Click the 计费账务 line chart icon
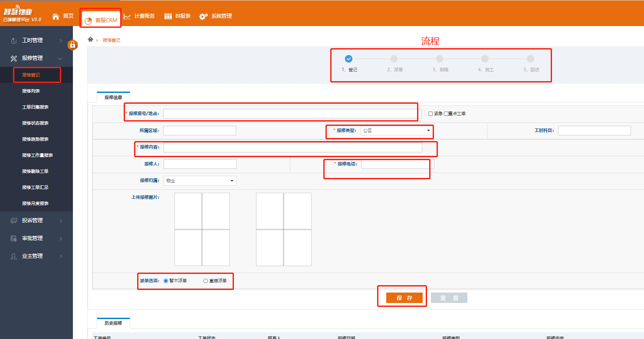The width and height of the screenshot is (644, 339). point(127,16)
